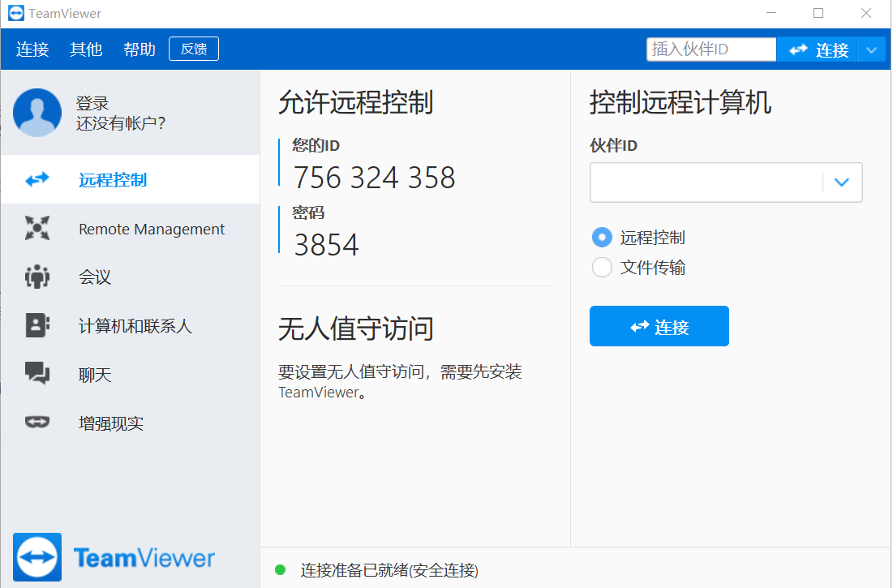893x588 pixels.
Task: Click the 插入伙伴ID input field
Action: (x=711, y=49)
